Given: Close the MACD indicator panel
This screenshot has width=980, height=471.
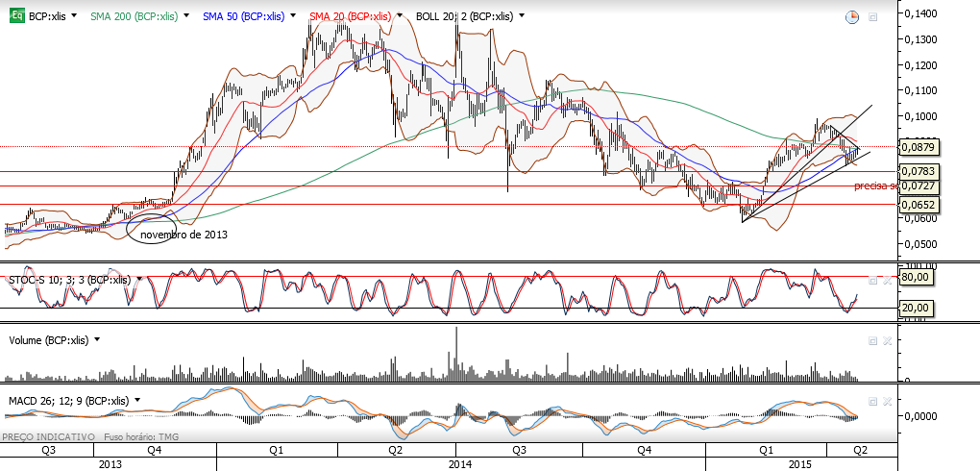Looking at the screenshot, I should pos(886,401).
